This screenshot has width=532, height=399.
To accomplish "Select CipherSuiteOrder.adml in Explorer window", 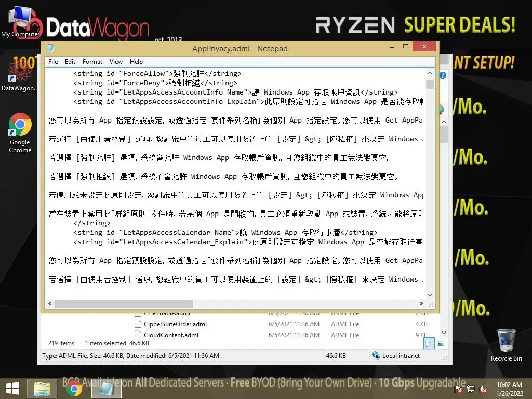I will point(175,324).
